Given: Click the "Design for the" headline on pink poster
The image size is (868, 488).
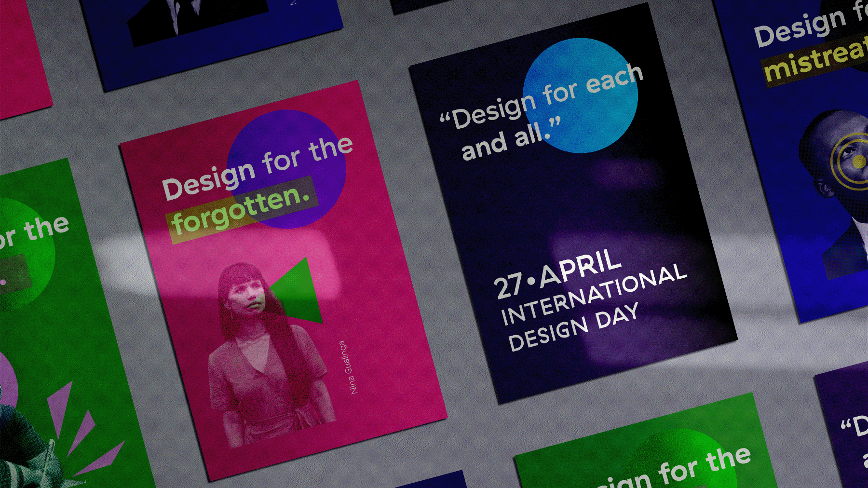Looking at the screenshot, I should (x=258, y=168).
